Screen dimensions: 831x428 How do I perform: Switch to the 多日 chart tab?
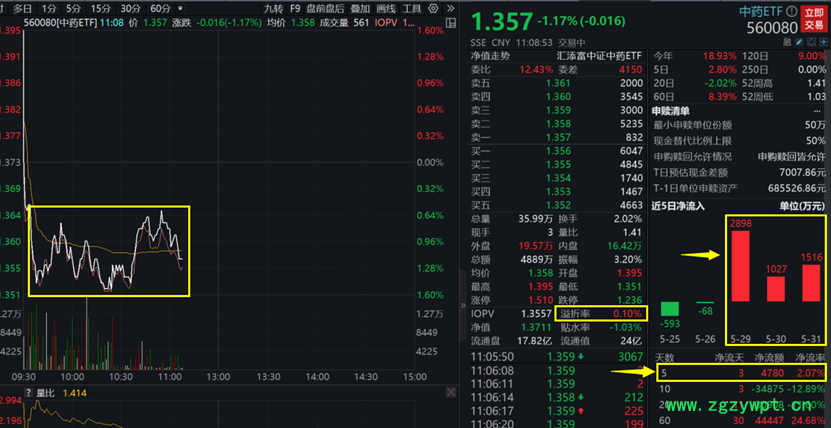tap(22, 8)
